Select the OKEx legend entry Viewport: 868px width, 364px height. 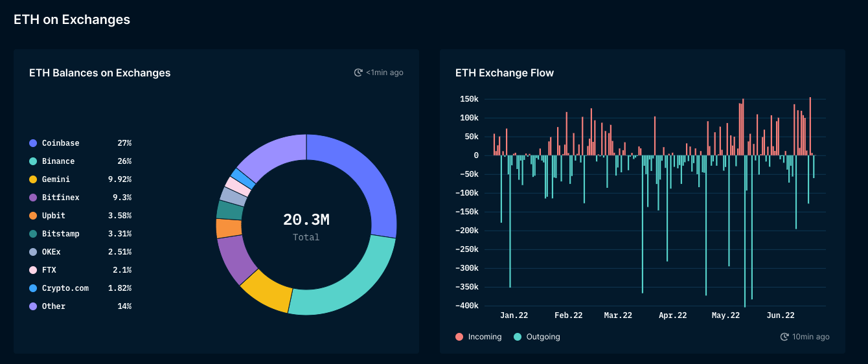pos(80,252)
